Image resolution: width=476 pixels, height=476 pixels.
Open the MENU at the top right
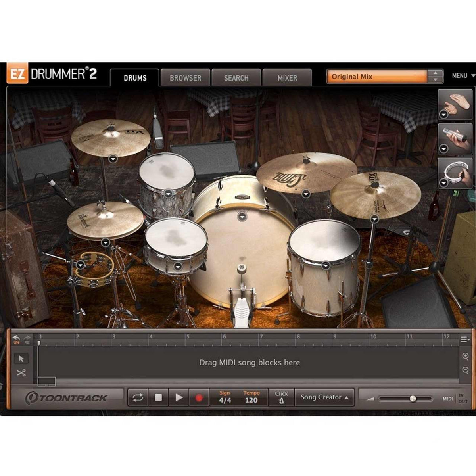[462, 75]
